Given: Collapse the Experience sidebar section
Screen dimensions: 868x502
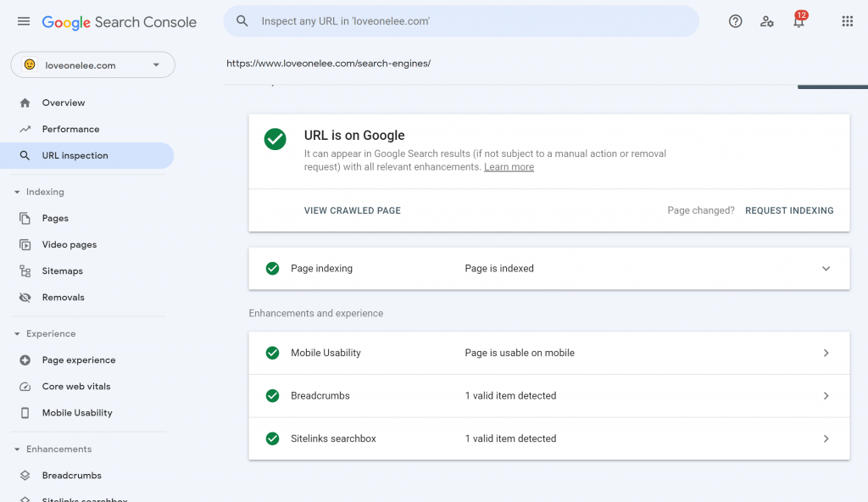Looking at the screenshot, I should pos(17,334).
